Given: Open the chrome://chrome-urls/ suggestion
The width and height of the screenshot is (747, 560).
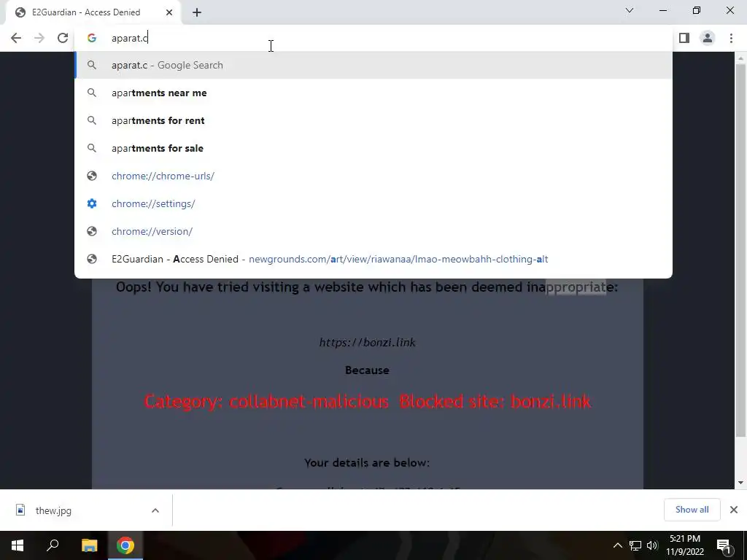Looking at the screenshot, I should tap(373, 176).
